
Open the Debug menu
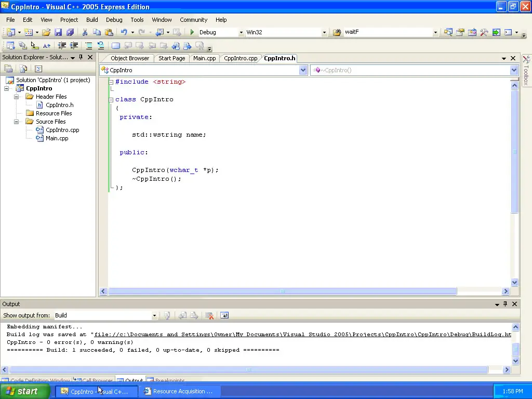point(114,20)
